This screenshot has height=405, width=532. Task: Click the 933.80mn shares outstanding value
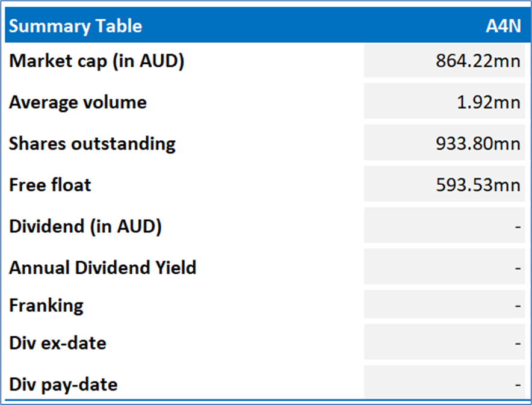tap(478, 144)
